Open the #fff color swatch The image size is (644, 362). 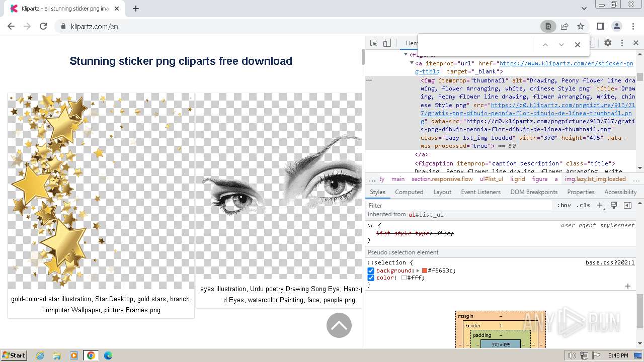click(404, 278)
